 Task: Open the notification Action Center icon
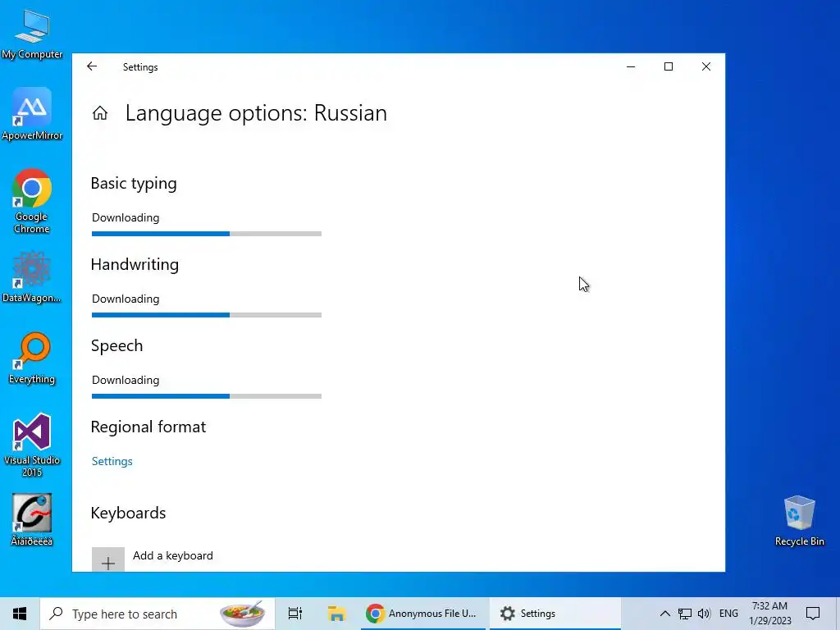813,614
